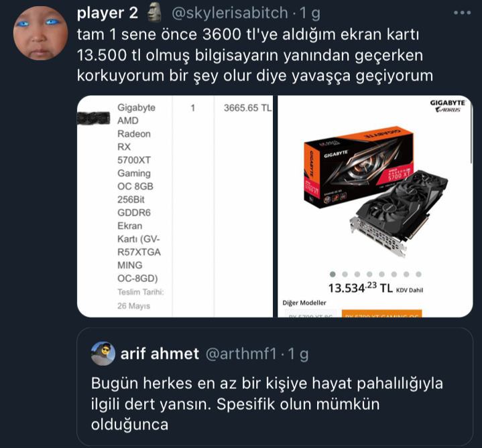The height and width of the screenshot is (448, 482).
Task: Open the @arthmf1 handle link
Action: click(x=241, y=354)
